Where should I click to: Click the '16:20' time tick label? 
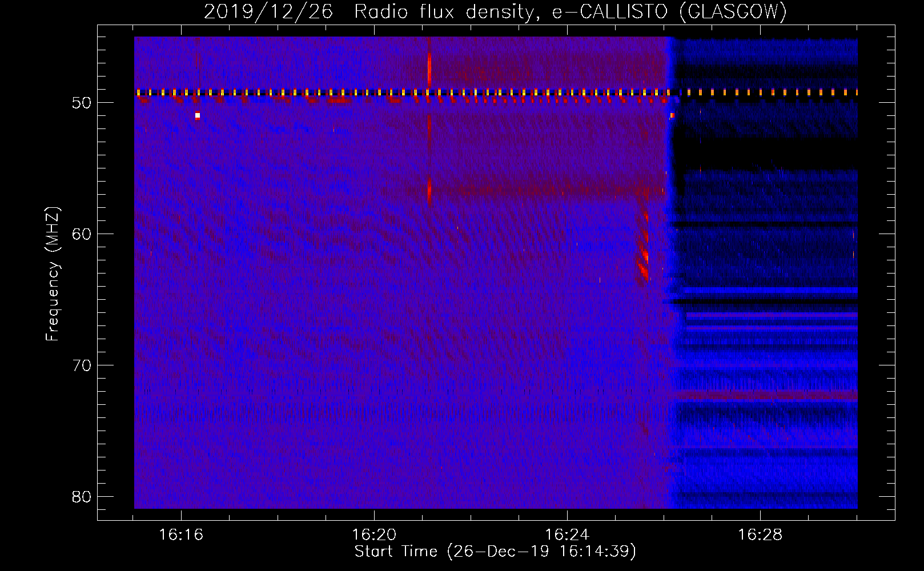374,535
